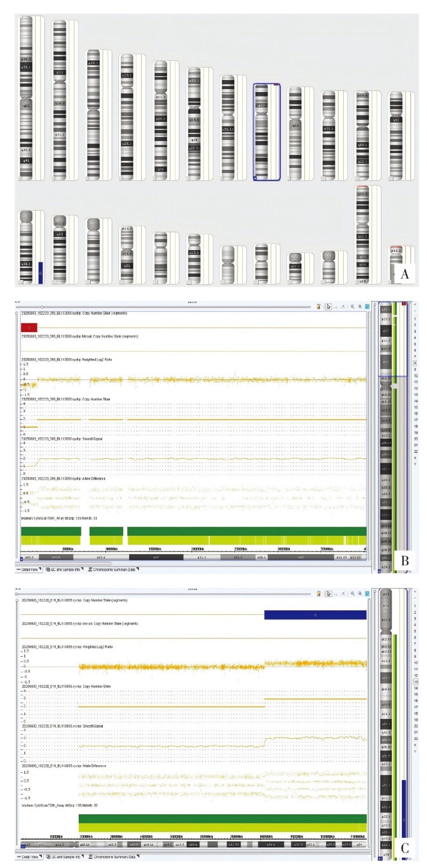The width and height of the screenshot is (427, 868).
Task: Click the red copy number loss segment
Action: (x=29, y=327)
